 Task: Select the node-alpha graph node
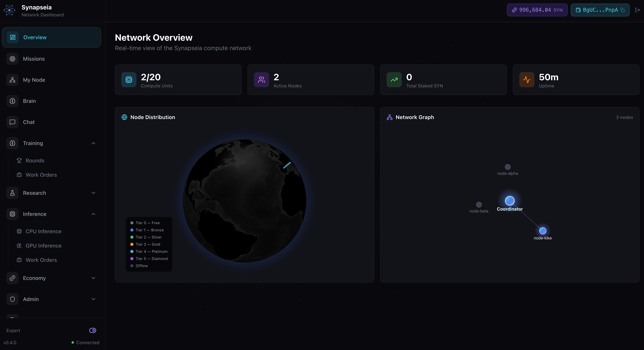pyautogui.click(x=508, y=167)
